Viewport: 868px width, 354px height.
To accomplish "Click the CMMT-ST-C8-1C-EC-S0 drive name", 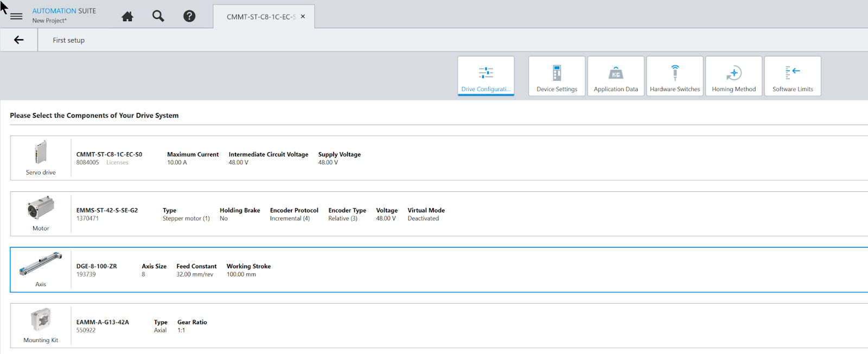I will pyautogui.click(x=109, y=155).
